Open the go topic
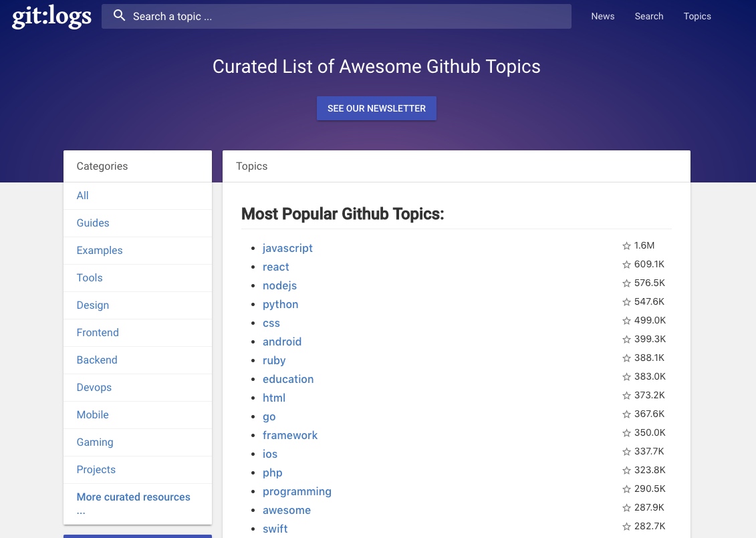This screenshot has height=538, width=756. tap(269, 417)
